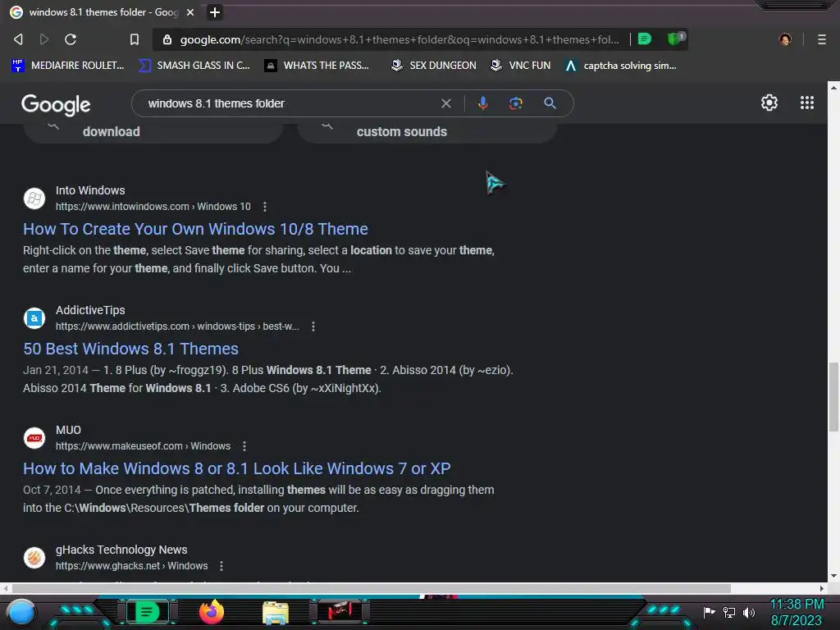This screenshot has width=840, height=630.
Task: Open Google apps grid
Action: click(x=807, y=103)
